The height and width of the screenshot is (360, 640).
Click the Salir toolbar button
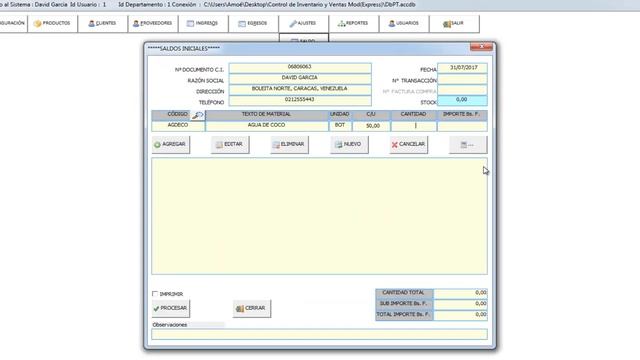454,24
